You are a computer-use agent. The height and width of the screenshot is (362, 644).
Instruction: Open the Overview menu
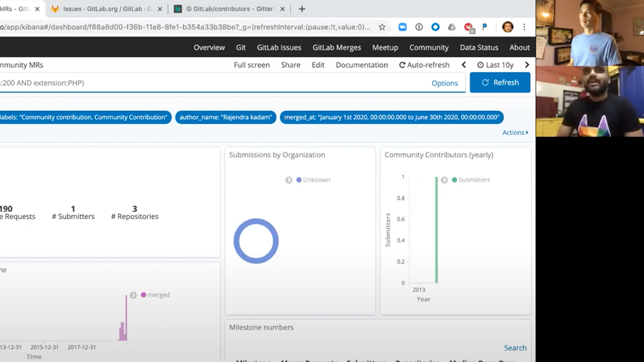209,47
